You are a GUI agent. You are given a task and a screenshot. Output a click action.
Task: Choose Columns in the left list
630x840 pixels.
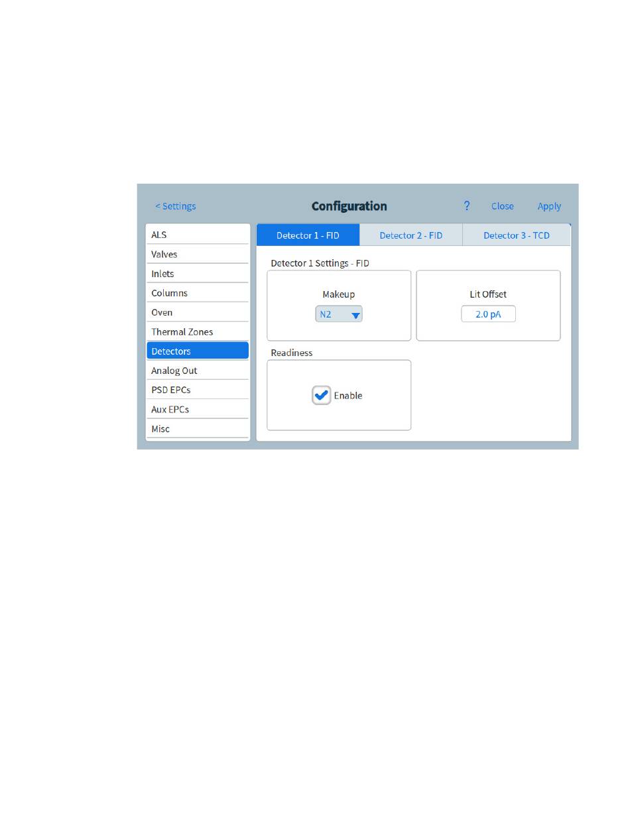click(x=198, y=292)
